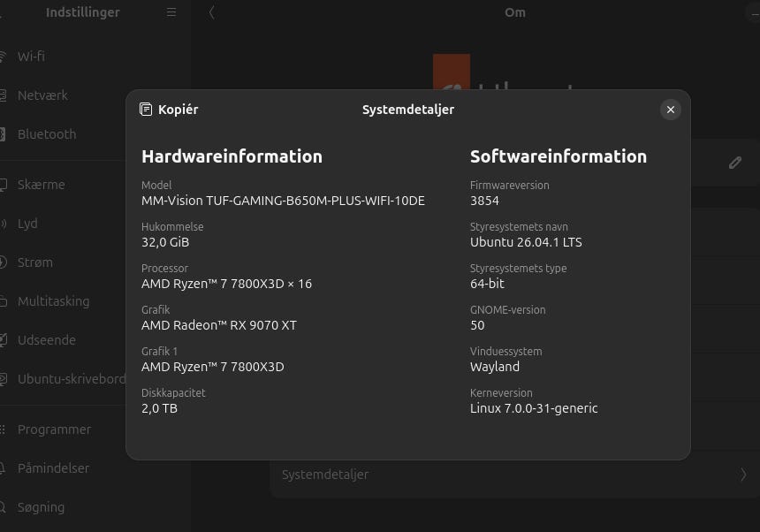Click the Kopiér button in Systemdetaljer dialog
The width and height of the screenshot is (760, 532).
tap(169, 110)
